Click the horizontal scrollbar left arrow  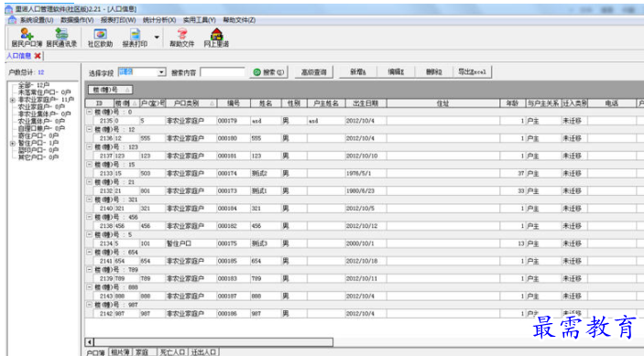coord(90,341)
